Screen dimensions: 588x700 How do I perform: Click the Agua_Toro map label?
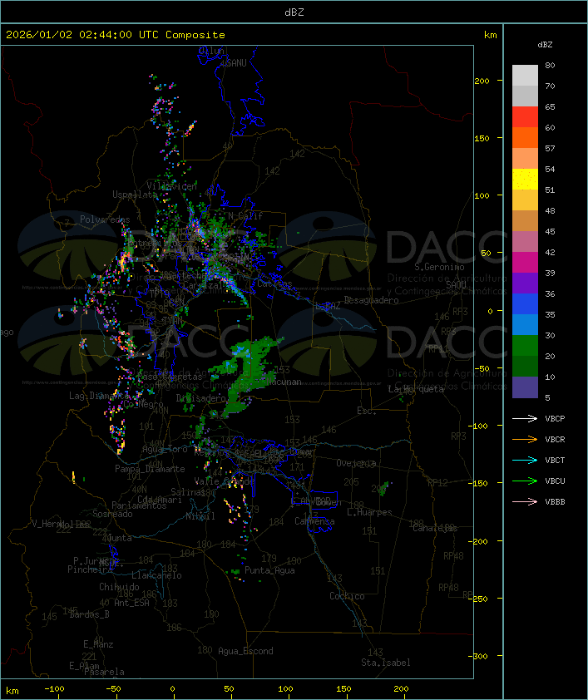165,449
